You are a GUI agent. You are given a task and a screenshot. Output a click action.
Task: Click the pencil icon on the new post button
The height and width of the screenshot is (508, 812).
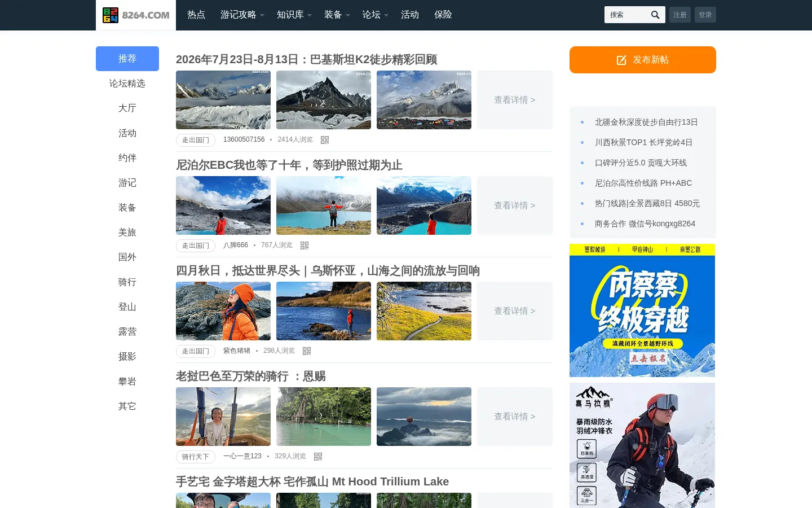(x=621, y=60)
